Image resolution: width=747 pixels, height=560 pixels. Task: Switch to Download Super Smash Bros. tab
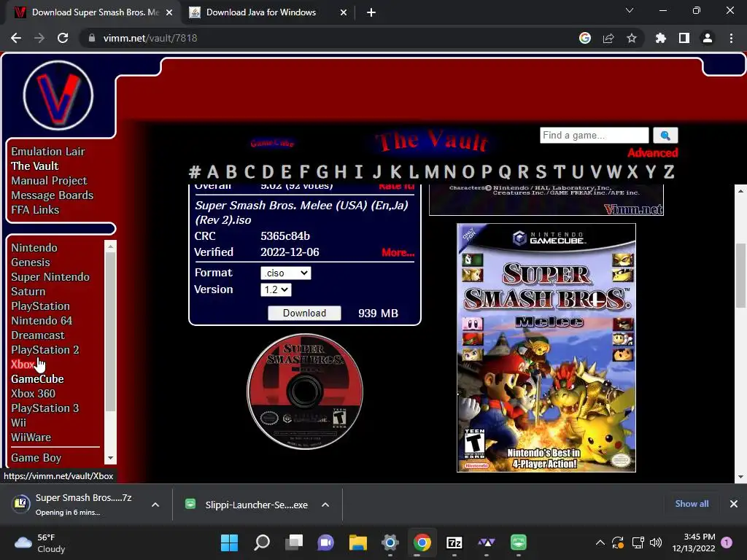pyautogui.click(x=96, y=12)
